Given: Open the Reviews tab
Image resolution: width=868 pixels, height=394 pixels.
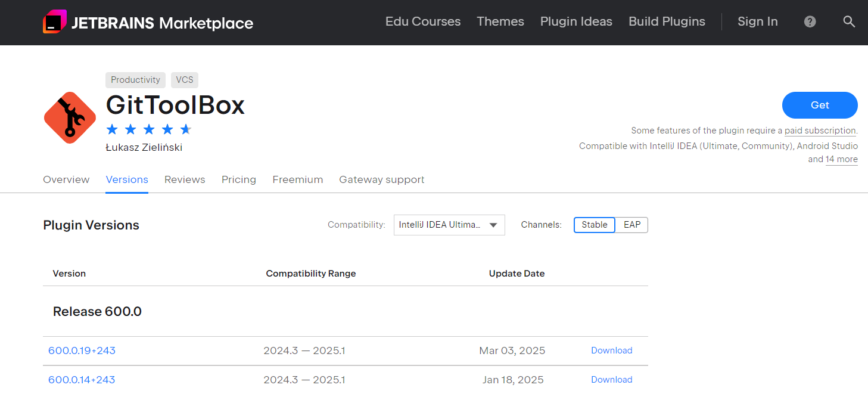Looking at the screenshot, I should 185,179.
